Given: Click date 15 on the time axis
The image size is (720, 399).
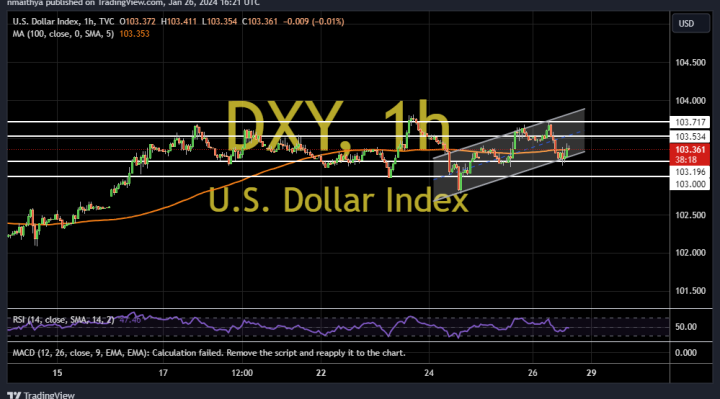Looking at the screenshot, I should 57,373.
